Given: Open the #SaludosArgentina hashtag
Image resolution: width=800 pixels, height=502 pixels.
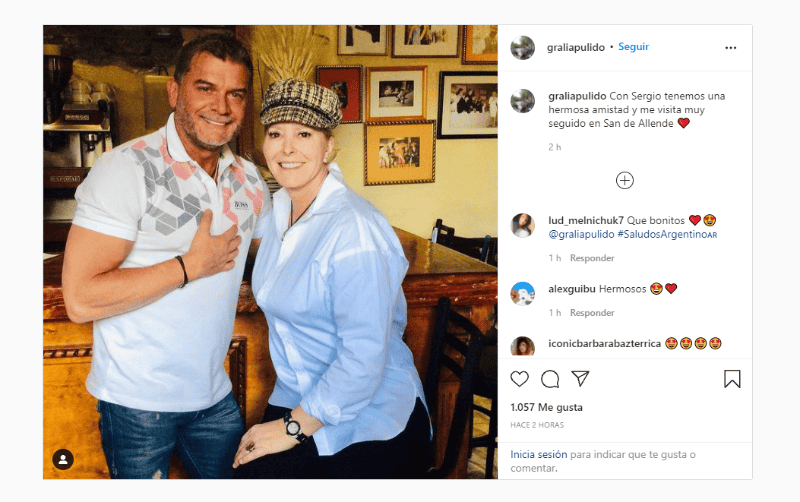Looking at the screenshot, I should (667, 235).
